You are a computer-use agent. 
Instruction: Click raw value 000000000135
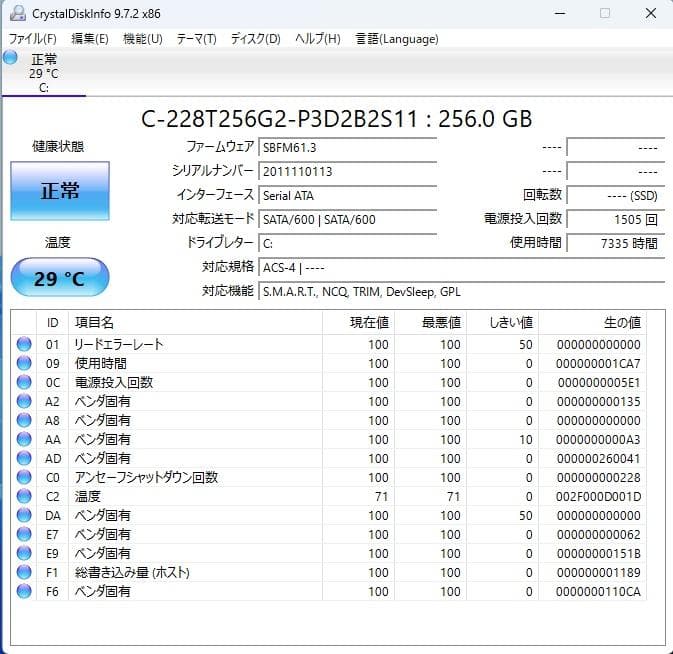tap(598, 402)
